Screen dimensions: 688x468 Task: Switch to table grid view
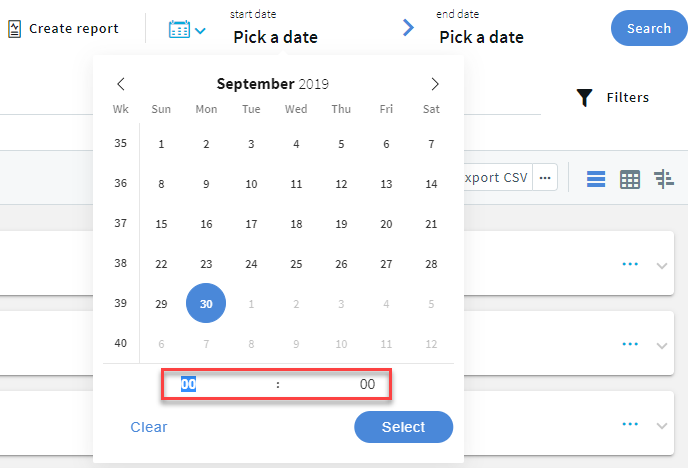pos(630,179)
